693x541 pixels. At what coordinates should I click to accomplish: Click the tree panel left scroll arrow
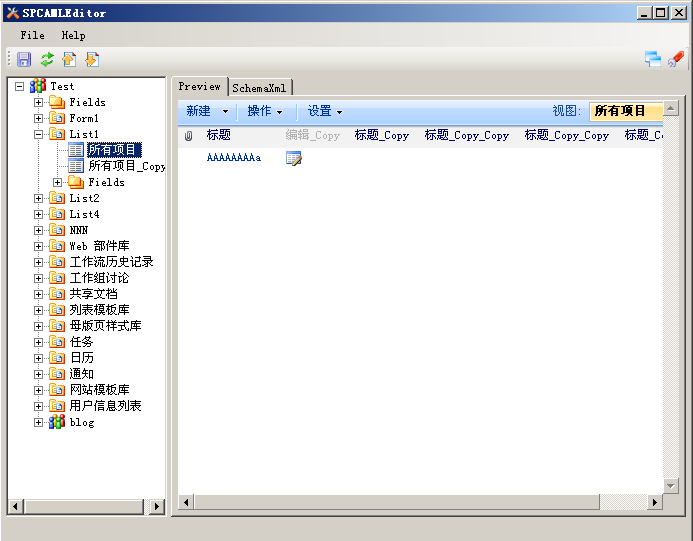(15, 506)
